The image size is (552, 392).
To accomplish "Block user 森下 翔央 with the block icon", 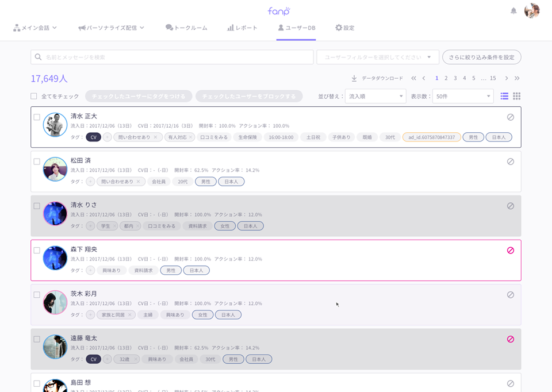I will [x=510, y=251].
